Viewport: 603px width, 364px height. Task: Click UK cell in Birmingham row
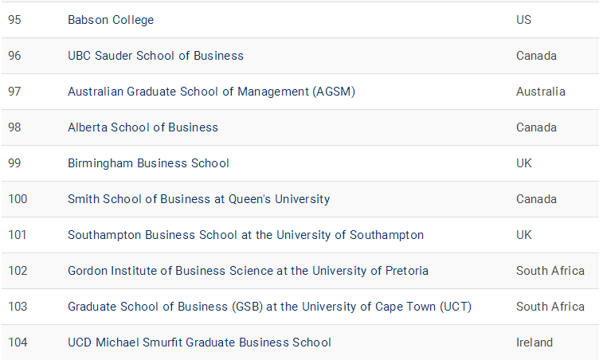click(x=523, y=163)
